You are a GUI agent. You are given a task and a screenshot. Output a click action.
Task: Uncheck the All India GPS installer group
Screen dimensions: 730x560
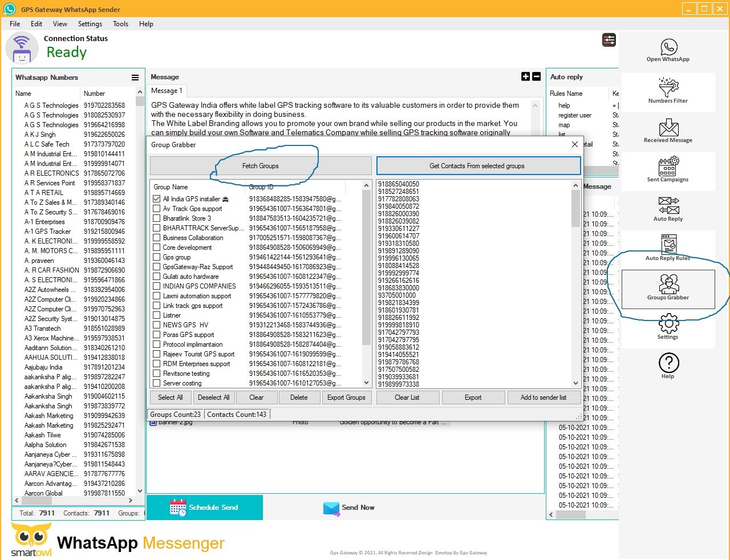[x=156, y=199]
